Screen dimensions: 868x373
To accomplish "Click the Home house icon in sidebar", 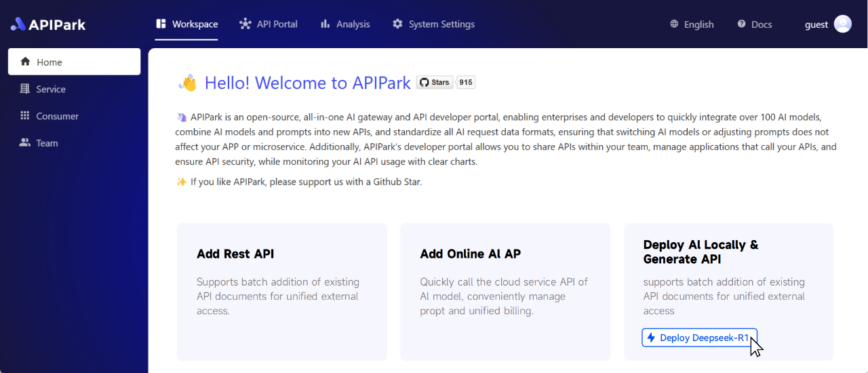I will 25,62.
